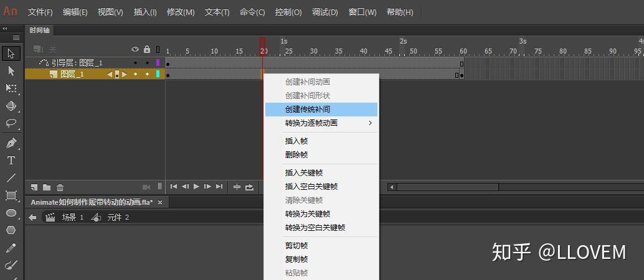The image size is (644, 280).
Task: Insert keyframe via 图层_1 row button
Action: (x=117, y=74)
